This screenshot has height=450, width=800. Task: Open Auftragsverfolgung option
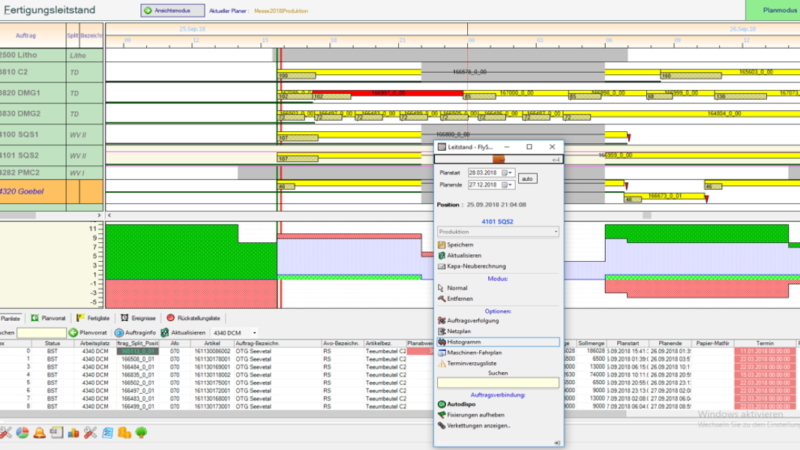[x=468, y=320]
